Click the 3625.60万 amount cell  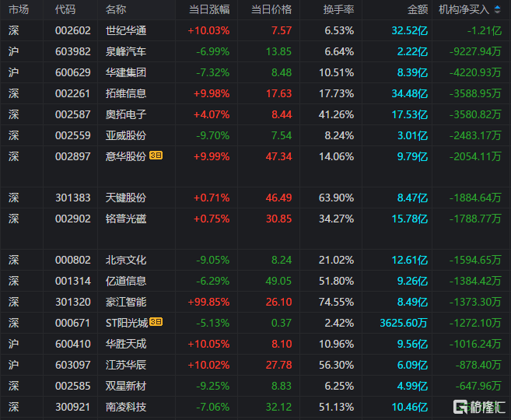404,323
